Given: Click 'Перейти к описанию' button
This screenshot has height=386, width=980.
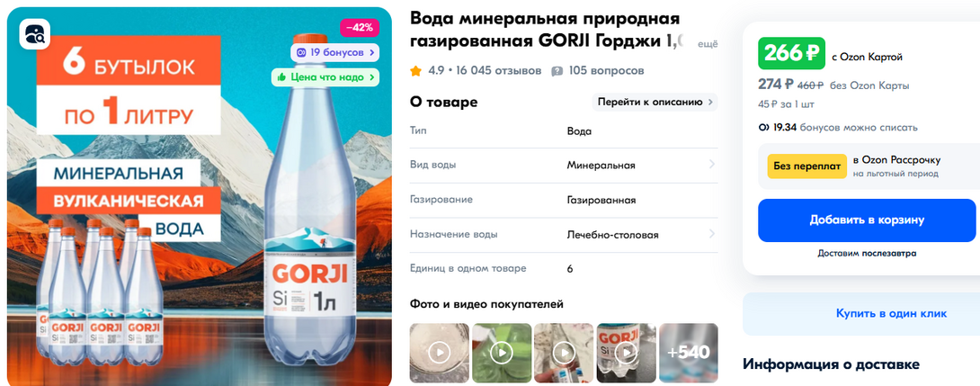Looking at the screenshot, I should pyautogui.click(x=655, y=102).
